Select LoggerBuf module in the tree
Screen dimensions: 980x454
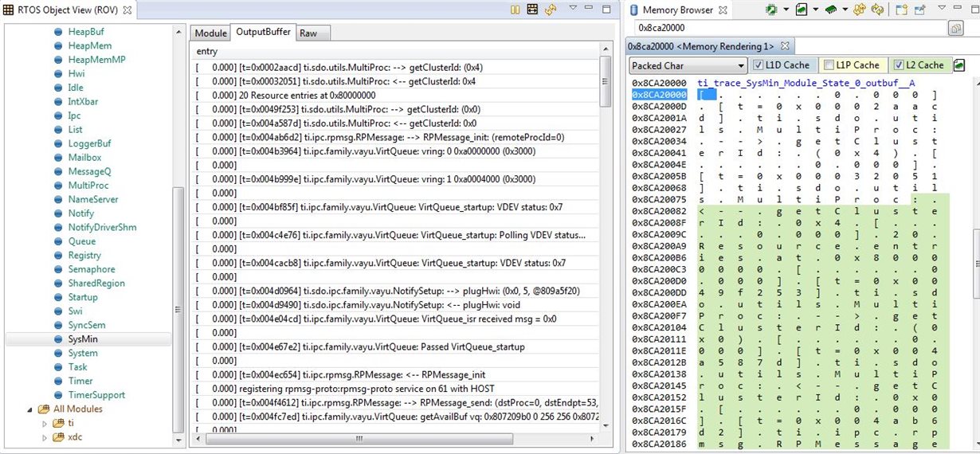click(89, 143)
